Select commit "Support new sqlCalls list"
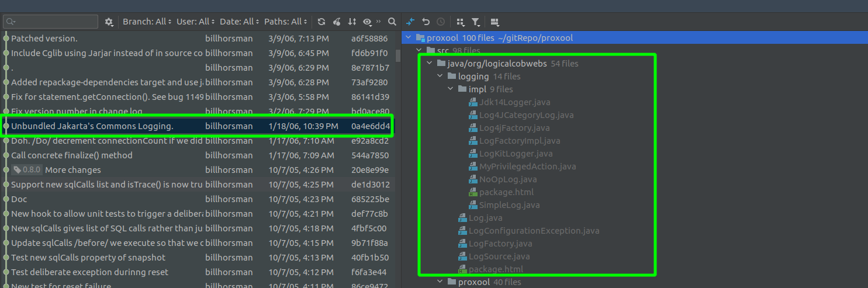868x288 pixels. (107, 185)
